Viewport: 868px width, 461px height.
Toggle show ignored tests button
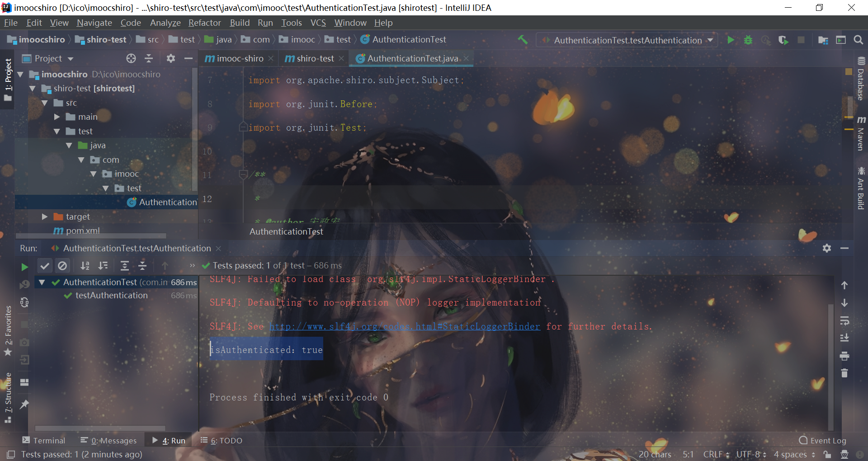tap(62, 266)
